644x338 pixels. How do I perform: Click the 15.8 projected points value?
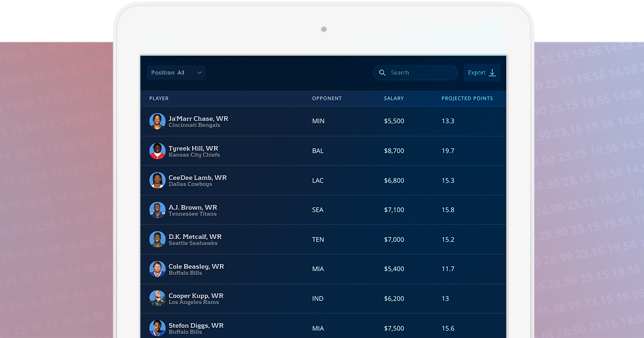(x=448, y=210)
